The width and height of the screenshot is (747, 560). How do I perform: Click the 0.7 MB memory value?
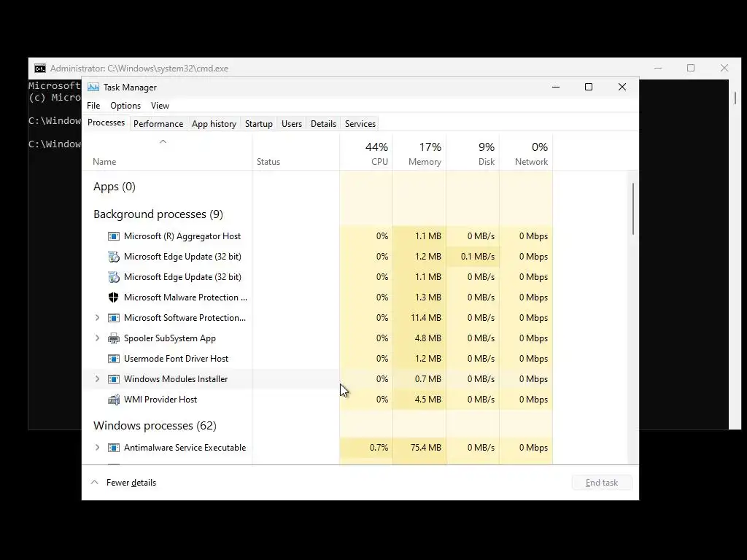427,379
